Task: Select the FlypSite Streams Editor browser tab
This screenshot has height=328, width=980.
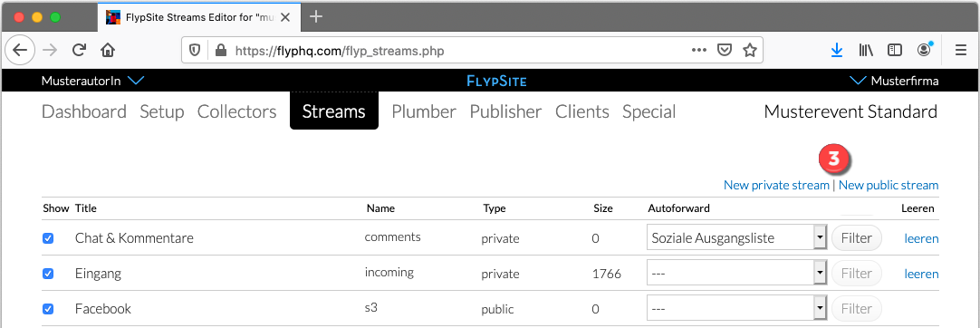Action: [x=198, y=17]
